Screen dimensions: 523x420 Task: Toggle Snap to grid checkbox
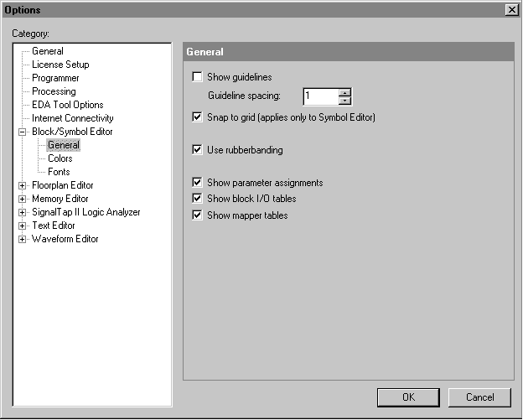(x=197, y=118)
